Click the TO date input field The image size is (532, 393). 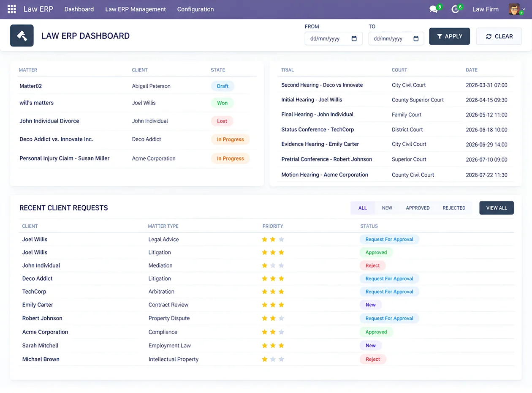coord(396,38)
